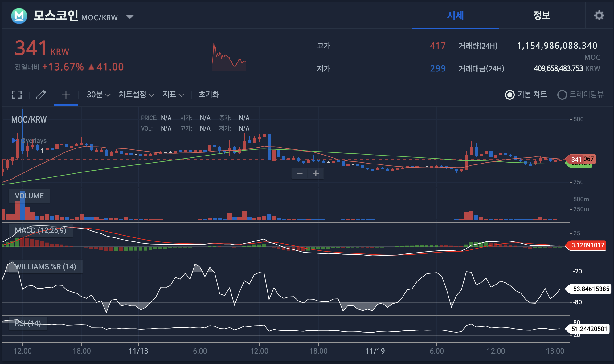Click the MACD (12,26,9) indicator label
The height and width of the screenshot is (364, 614).
pyautogui.click(x=40, y=230)
